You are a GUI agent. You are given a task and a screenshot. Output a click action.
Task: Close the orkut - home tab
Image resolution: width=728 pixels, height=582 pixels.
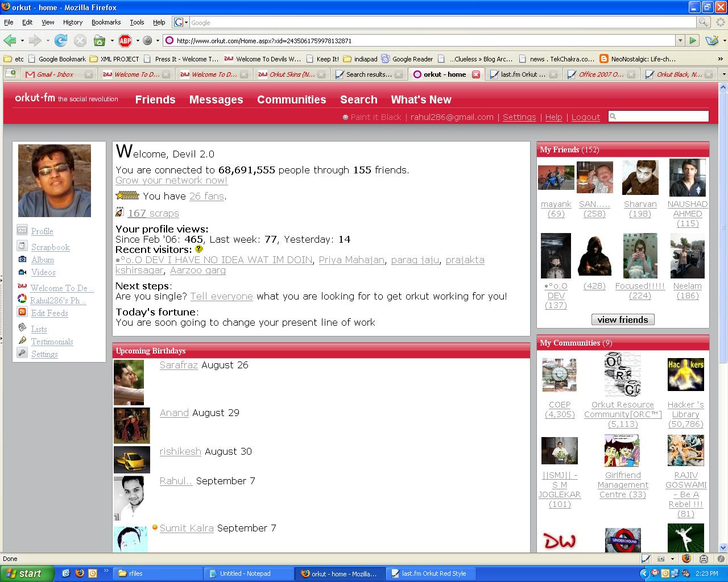(476, 74)
